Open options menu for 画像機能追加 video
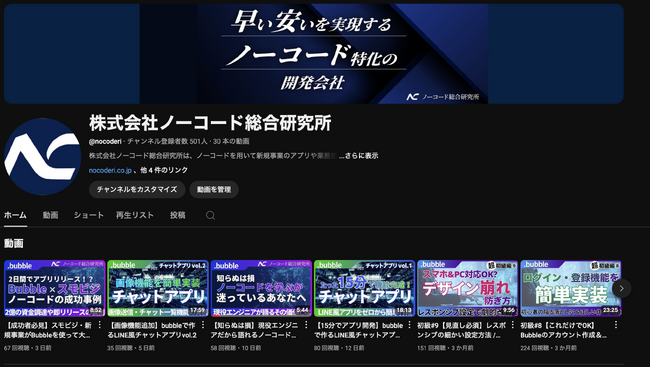The image size is (650, 368). pyautogui.click(x=203, y=325)
